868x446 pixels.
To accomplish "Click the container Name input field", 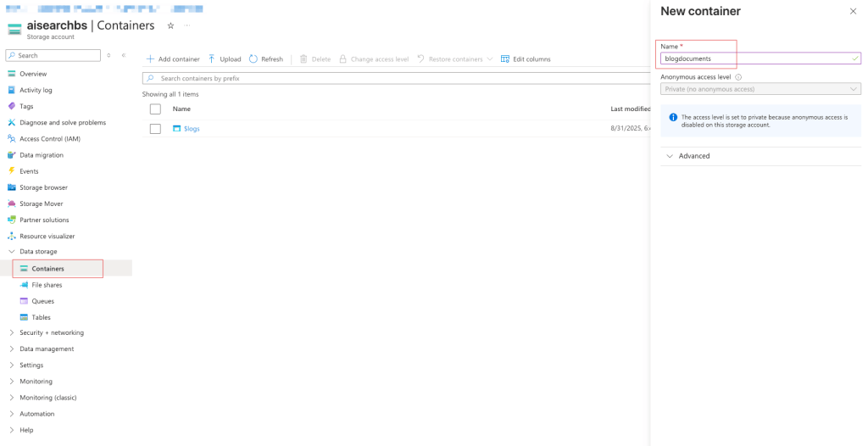I will 754,59.
